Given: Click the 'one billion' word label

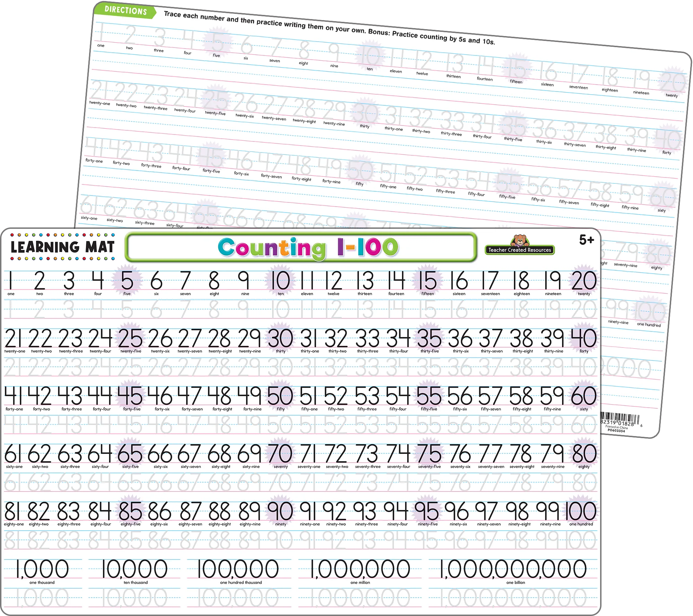Looking at the screenshot, I should (x=516, y=582).
